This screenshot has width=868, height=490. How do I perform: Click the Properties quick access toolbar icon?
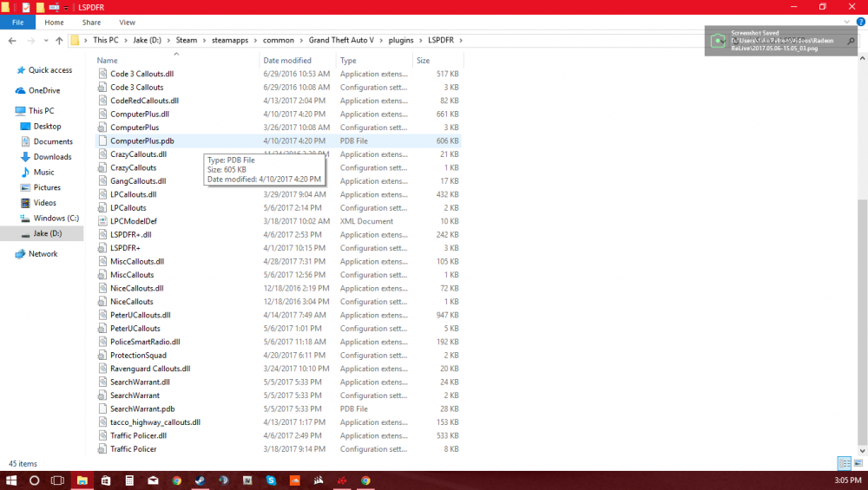[x=26, y=7]
